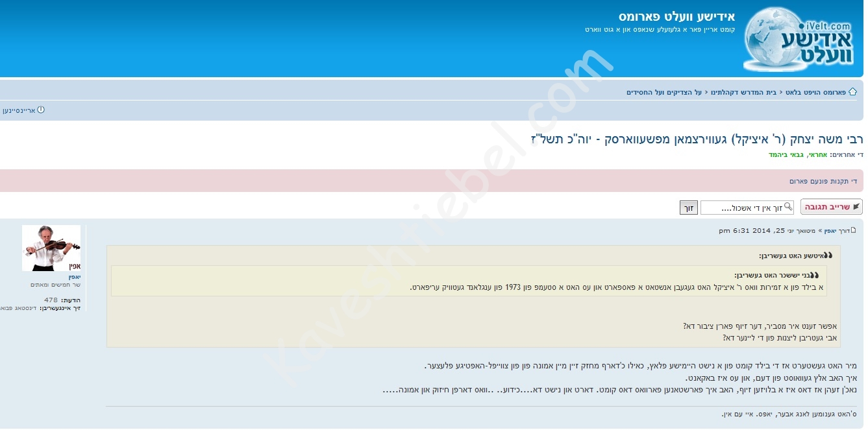The image size is (868, 430).
Task: Click the iVelt globe logo
Action: pos(802,39)
